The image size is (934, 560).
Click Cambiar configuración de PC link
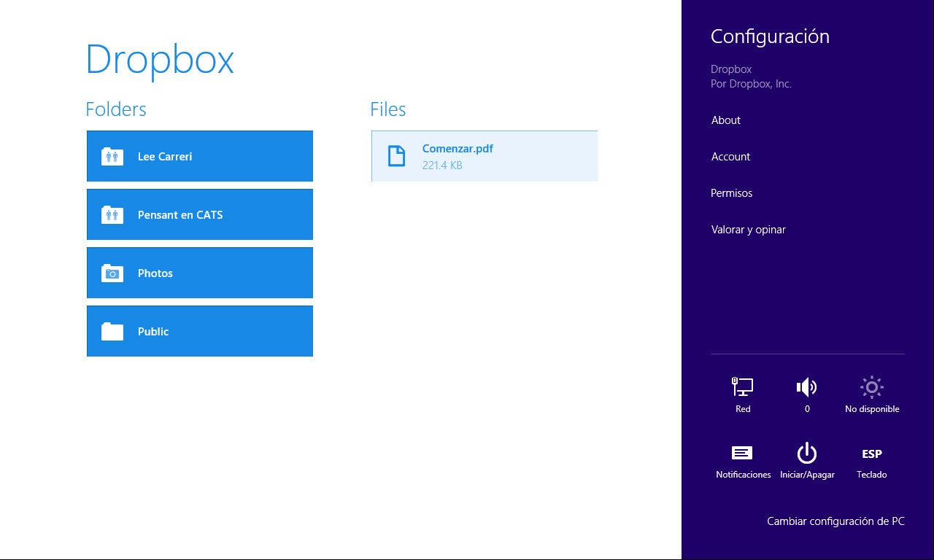[x=836, y=521]
